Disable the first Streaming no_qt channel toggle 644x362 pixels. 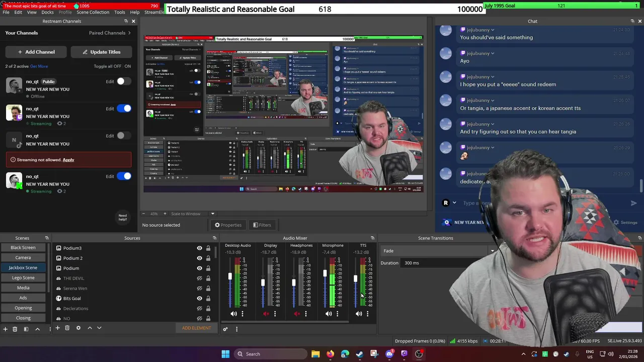pyautogui.click(x=124, y=109)
